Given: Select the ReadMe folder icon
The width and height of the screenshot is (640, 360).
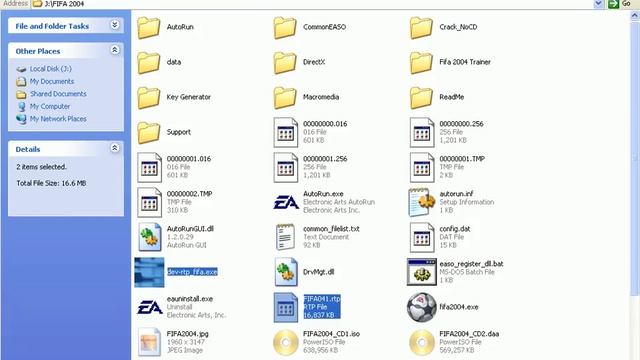Looking at the screenshot, I should pos(421,97).
